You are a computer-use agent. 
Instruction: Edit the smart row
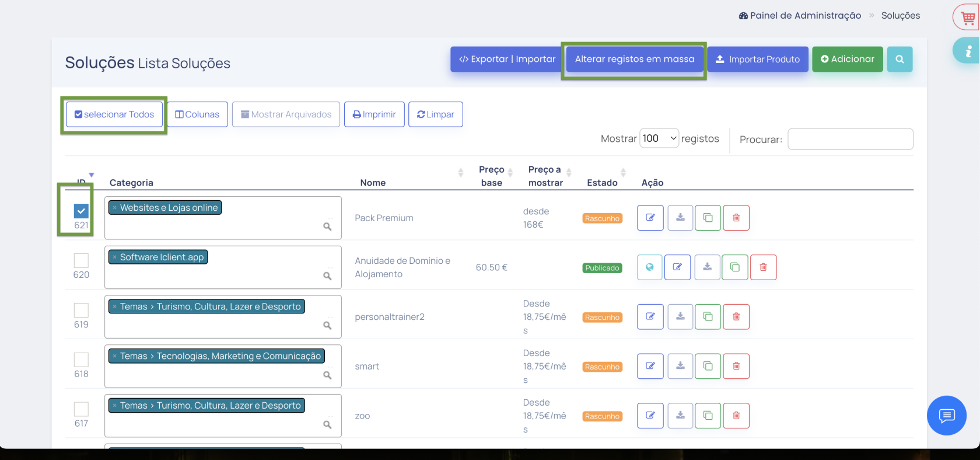(650, 367)
